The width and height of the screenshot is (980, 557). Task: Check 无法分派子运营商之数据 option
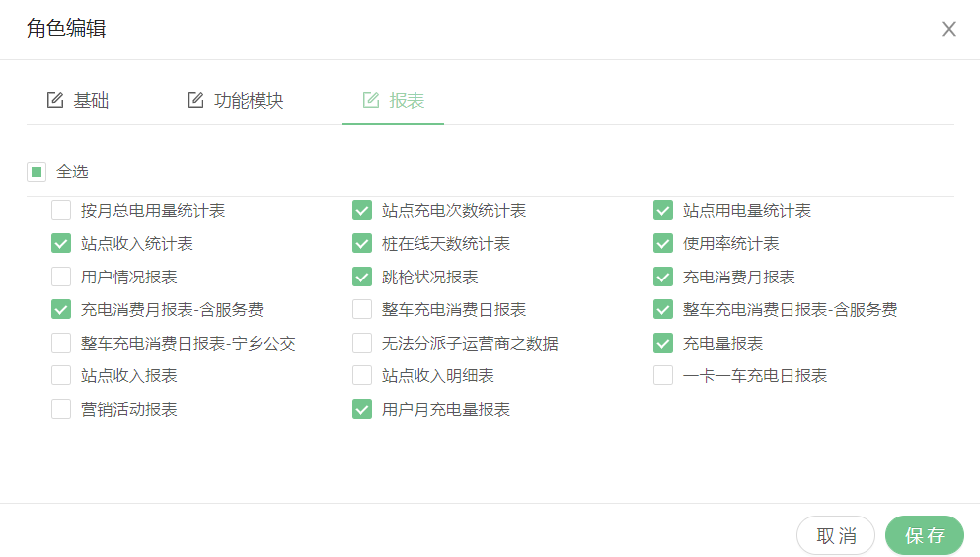[362, 343]
